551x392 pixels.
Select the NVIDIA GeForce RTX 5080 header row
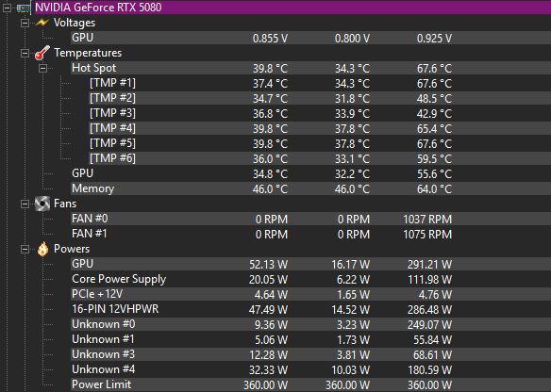(292, 8)
